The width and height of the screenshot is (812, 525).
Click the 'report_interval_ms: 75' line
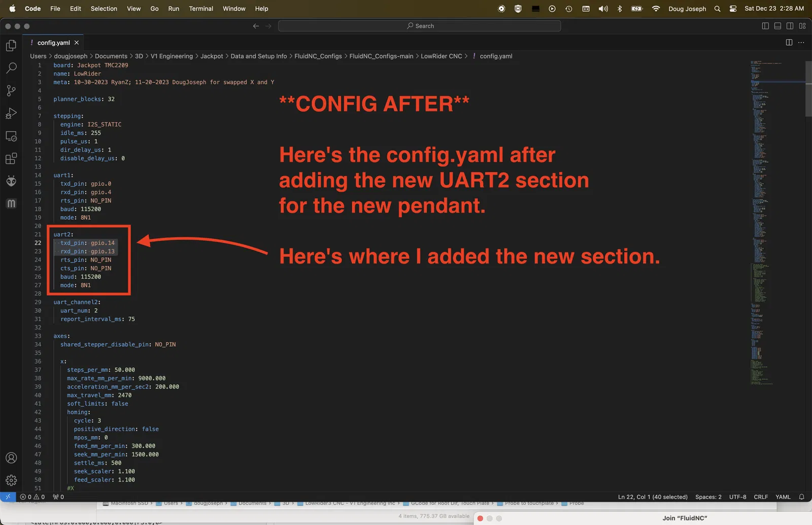97,319
